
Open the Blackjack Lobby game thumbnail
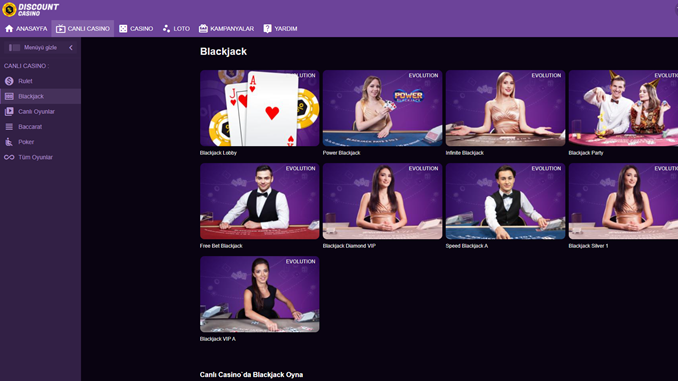coord(259,108)
